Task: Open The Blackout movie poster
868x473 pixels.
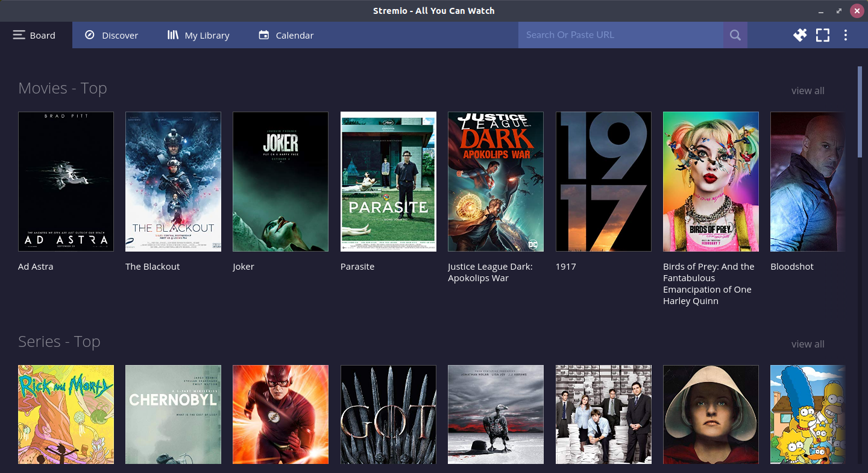Action: point(173,182)
